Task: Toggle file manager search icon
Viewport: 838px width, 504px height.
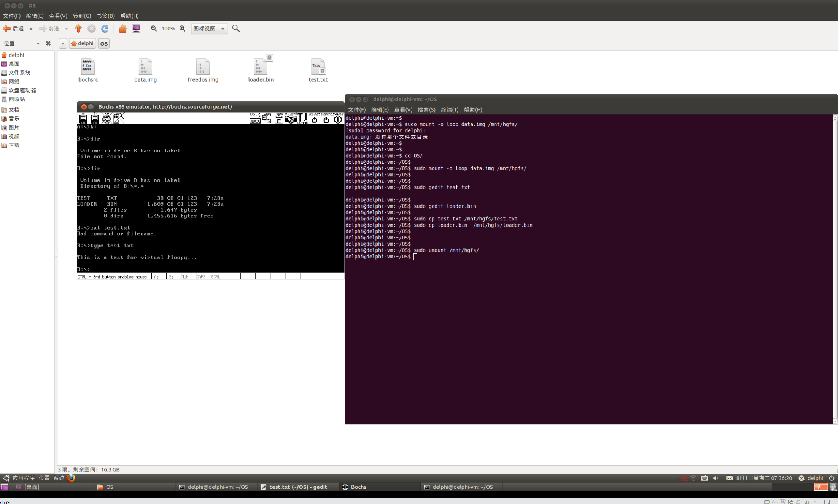Action: 236,29
